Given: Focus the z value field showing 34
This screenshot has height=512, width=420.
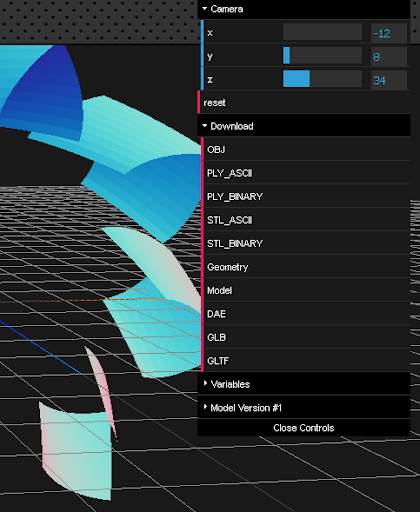Looking at the screenshot, I should (x=389, y=80).
